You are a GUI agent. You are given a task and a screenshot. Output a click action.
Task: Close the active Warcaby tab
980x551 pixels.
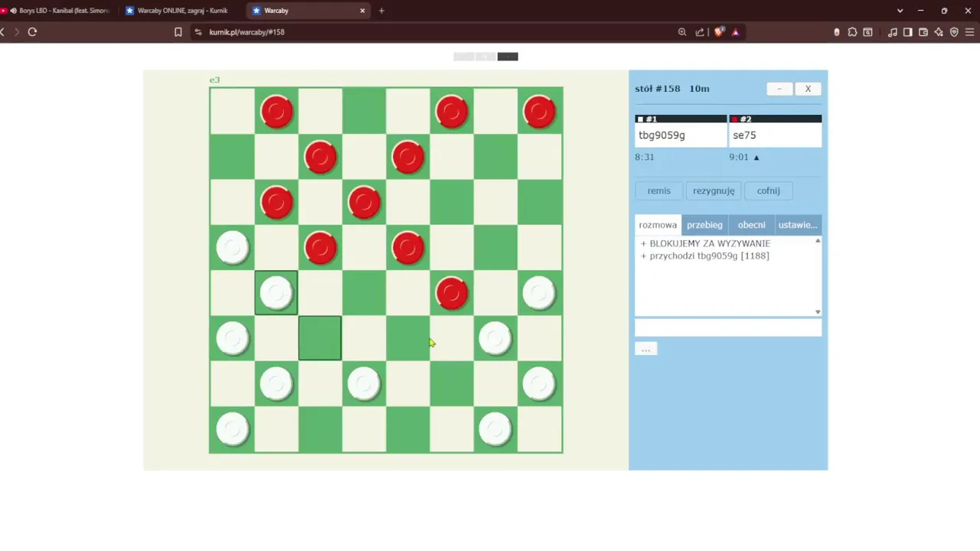(x=363, y=11)
